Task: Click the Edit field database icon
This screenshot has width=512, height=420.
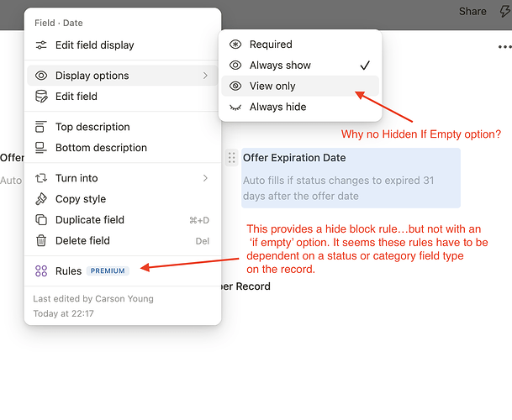Action: point(41,97)
